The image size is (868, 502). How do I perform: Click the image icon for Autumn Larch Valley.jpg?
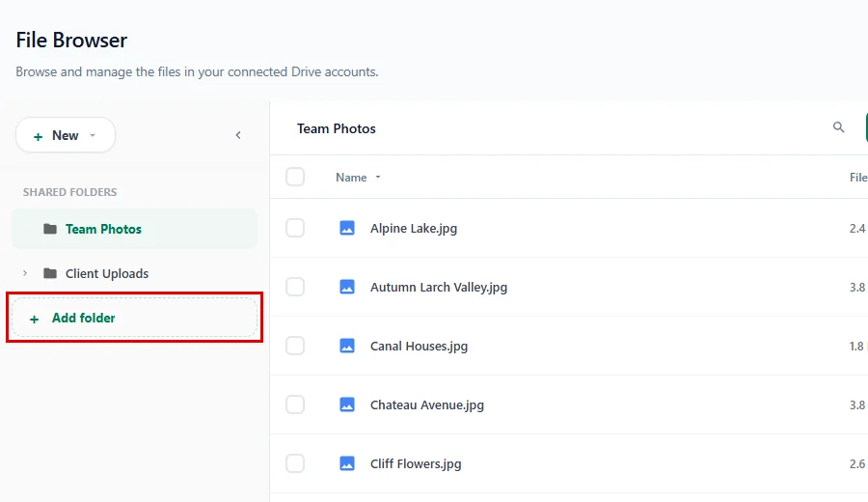pos(347,287)
